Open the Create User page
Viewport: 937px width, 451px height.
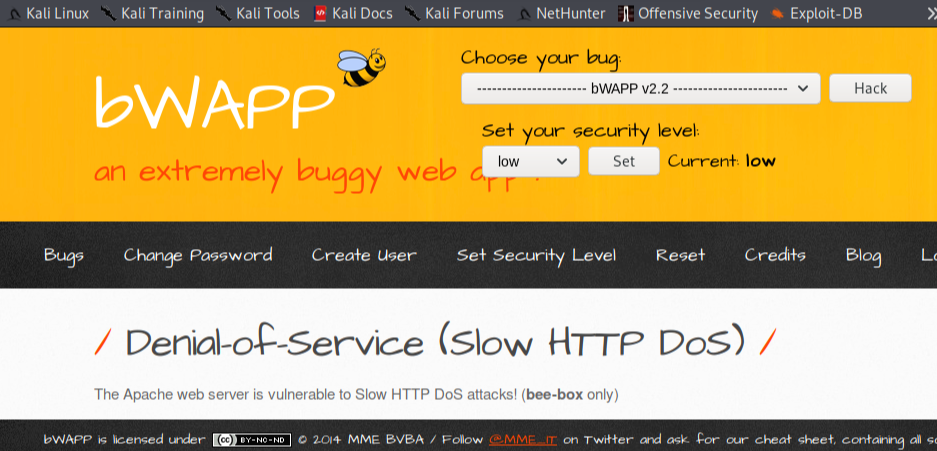coord(364,255)
